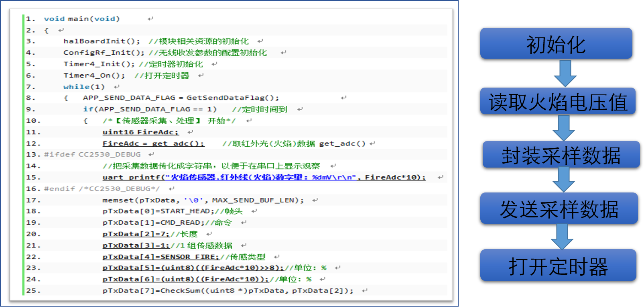Click the 封装采样数据 flowchart box

(561, 155)
